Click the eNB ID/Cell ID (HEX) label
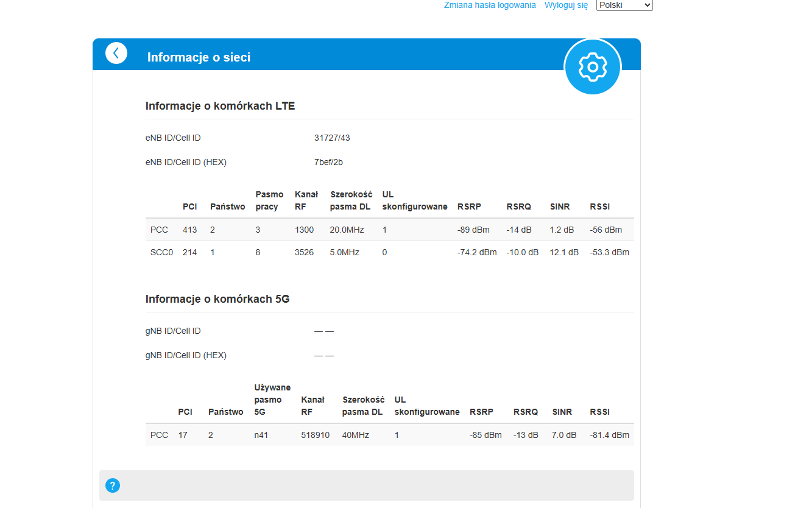Viewport: 812px width, 508px height. point(186,162)
